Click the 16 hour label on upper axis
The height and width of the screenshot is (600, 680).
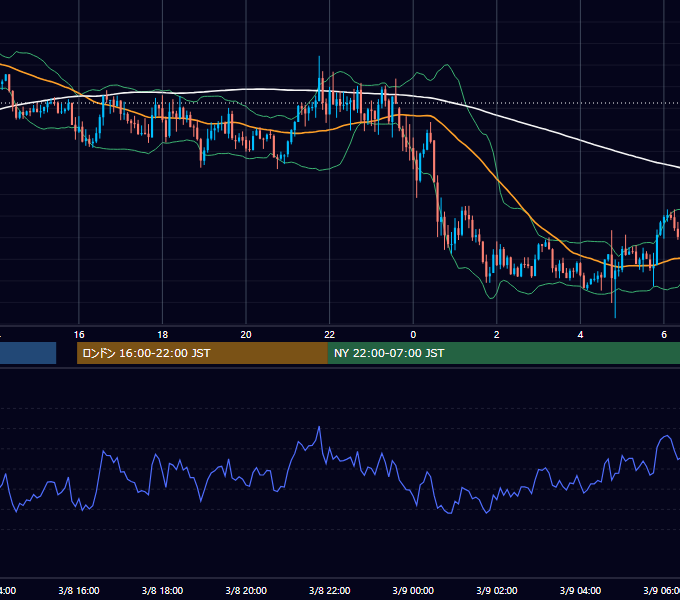coord(79,335)
